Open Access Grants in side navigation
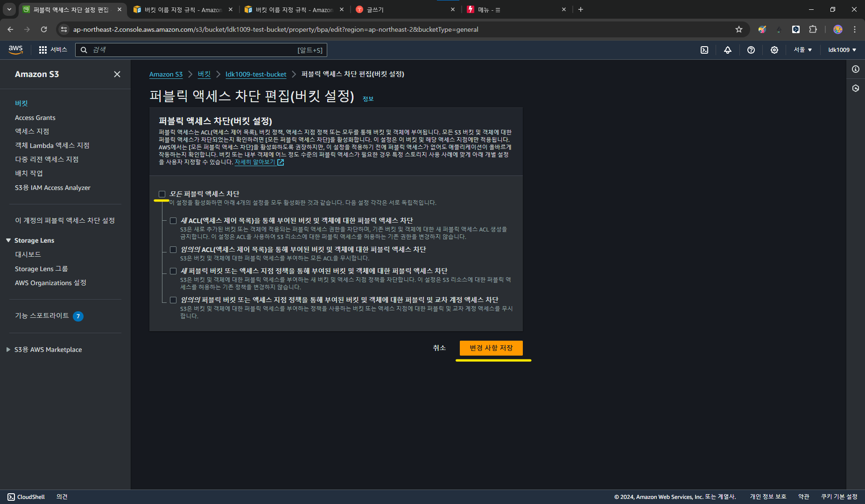Viewport: 865px width, 504px height. point(35,118)
